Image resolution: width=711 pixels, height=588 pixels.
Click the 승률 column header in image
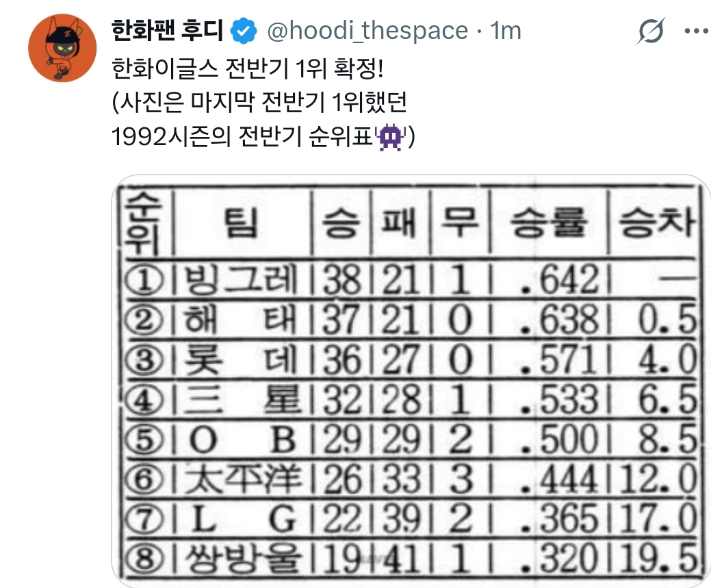(x=549, y=222)
